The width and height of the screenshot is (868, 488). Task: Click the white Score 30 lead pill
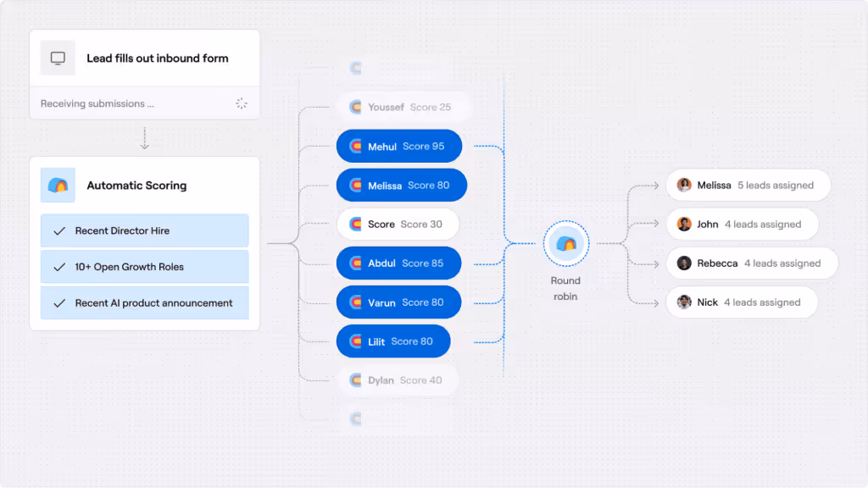[x=398, y=224]
